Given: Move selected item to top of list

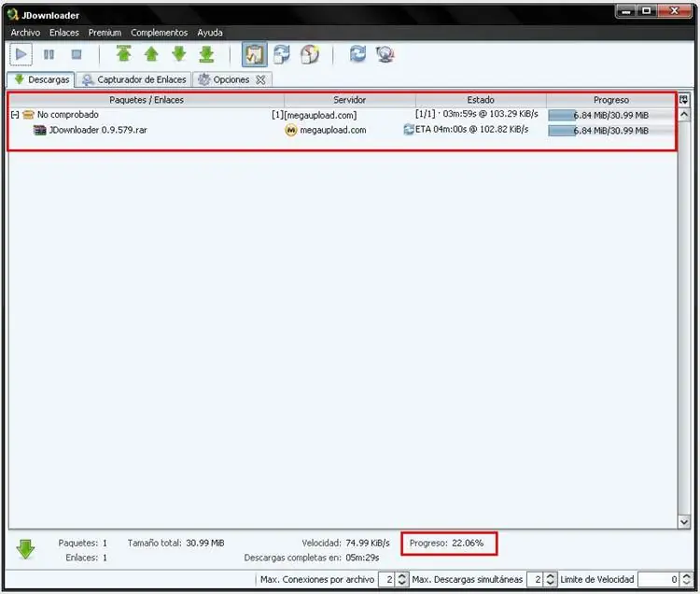Looking at the screenshot, I should coord(123,54).
